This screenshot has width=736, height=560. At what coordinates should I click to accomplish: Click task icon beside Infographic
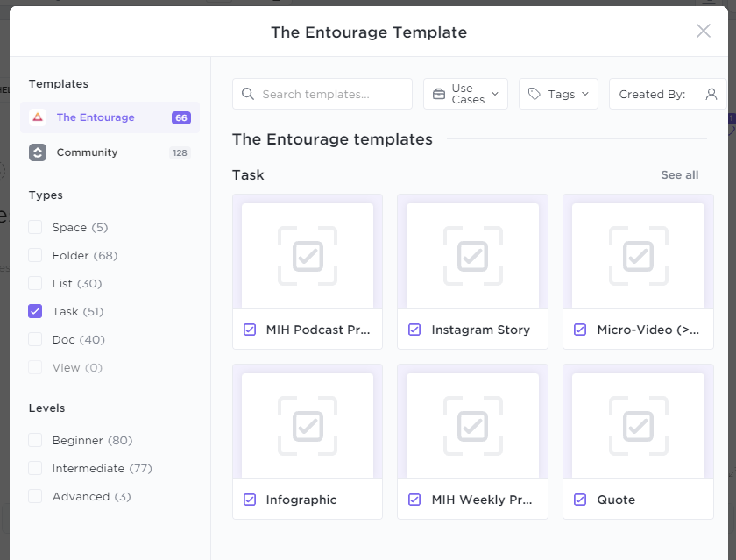250,500
